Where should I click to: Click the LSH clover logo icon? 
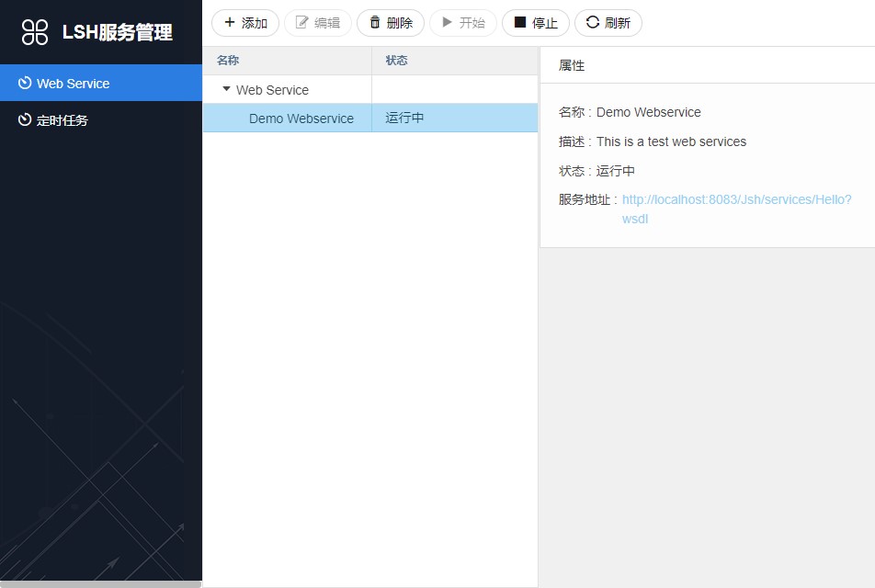35,32
